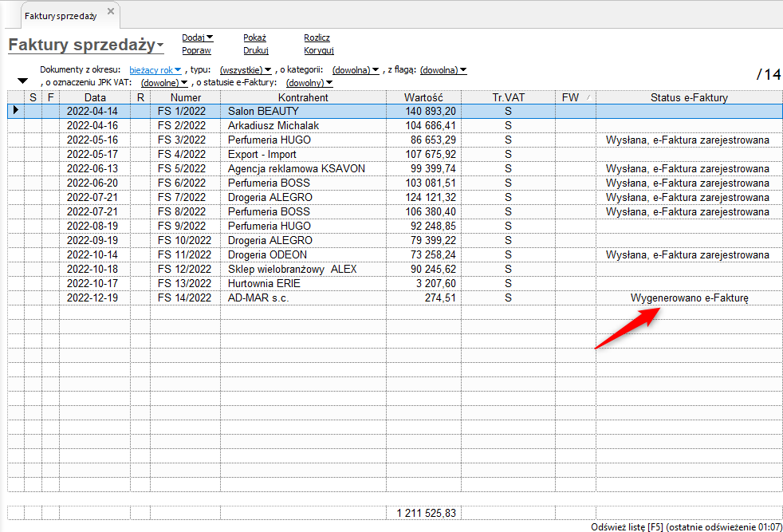Click the Wygenerowano e-Fakturę status cell
This screenshot has width=783, height=532.
click(x=689, y=298)
